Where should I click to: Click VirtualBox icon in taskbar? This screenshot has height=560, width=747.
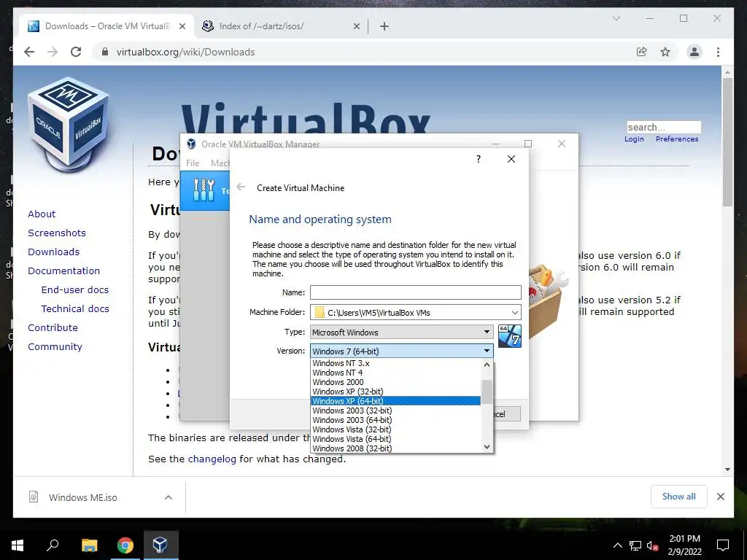pyautogui.click(x=160, y=545)
